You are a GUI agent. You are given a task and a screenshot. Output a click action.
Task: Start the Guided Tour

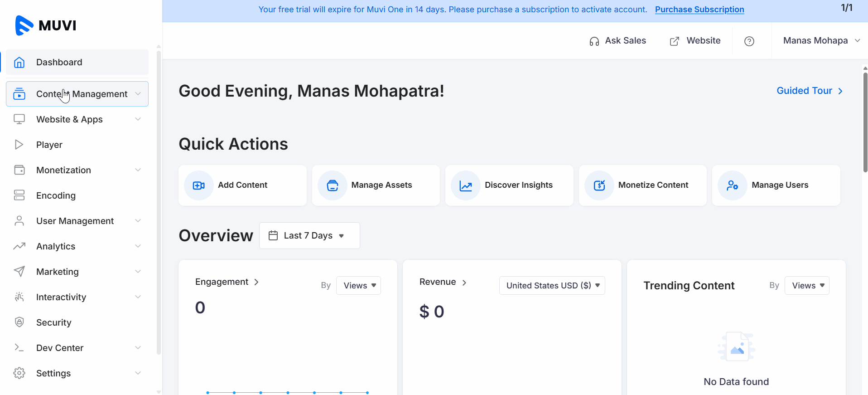(809, 91)
